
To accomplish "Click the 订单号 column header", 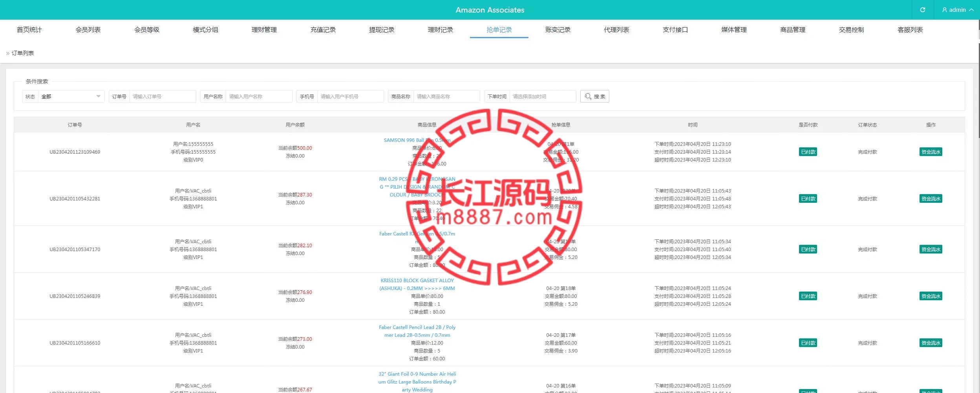I will (x=75, y=125).
